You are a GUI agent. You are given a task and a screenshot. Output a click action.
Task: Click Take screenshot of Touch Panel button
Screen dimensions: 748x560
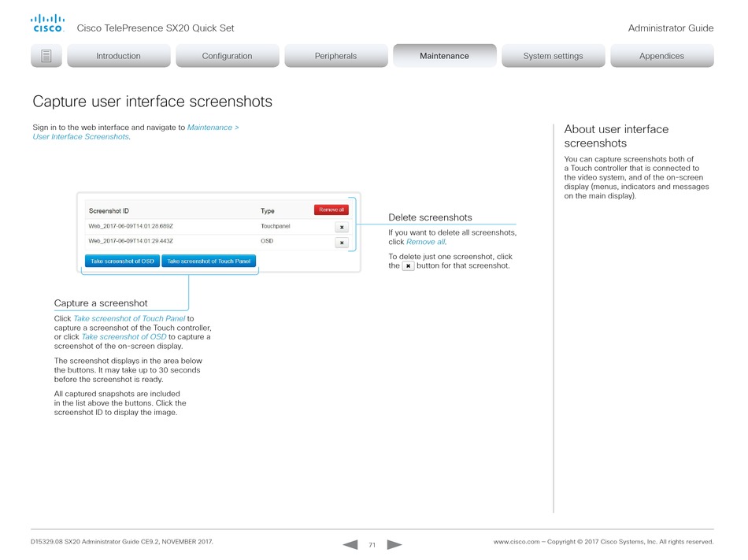click(x=209, y=261)
